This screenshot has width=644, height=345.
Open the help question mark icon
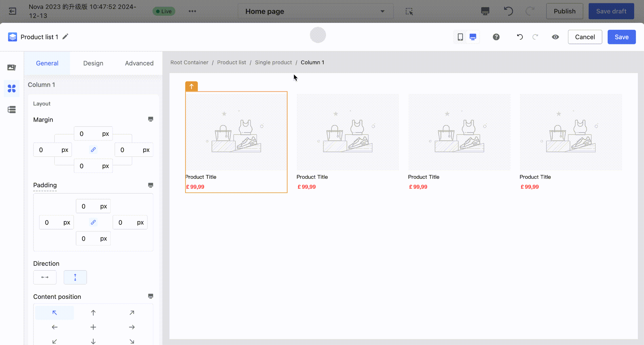496,37
